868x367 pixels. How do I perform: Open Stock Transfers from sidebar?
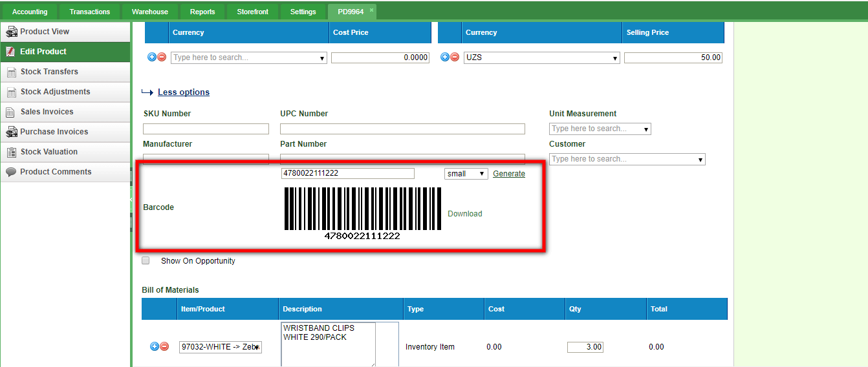pyautogui.click(x=65, y=72)
